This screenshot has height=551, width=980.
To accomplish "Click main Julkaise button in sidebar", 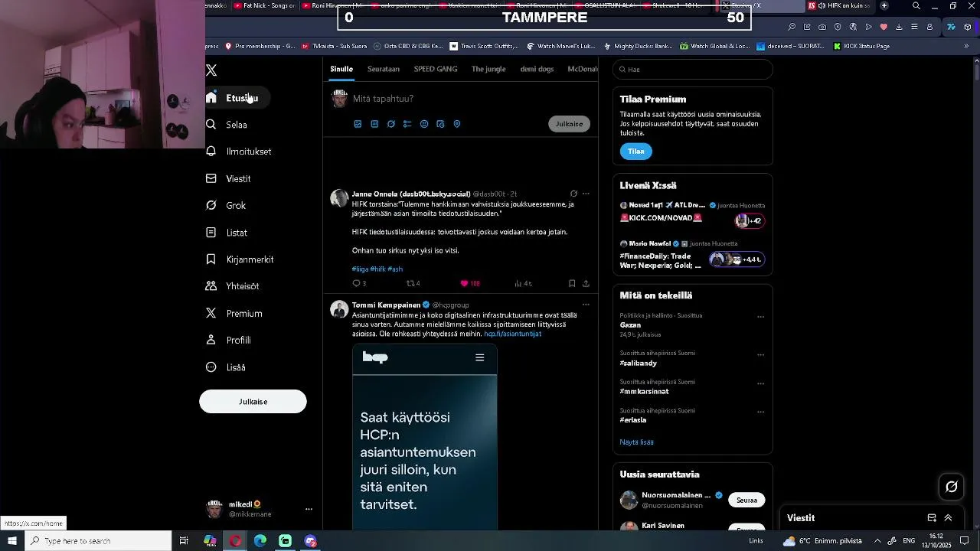I will [253, 402].
